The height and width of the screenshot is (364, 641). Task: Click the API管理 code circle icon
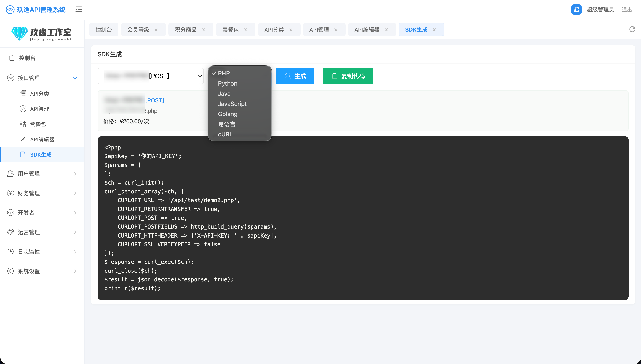click(x=23, y=109)
